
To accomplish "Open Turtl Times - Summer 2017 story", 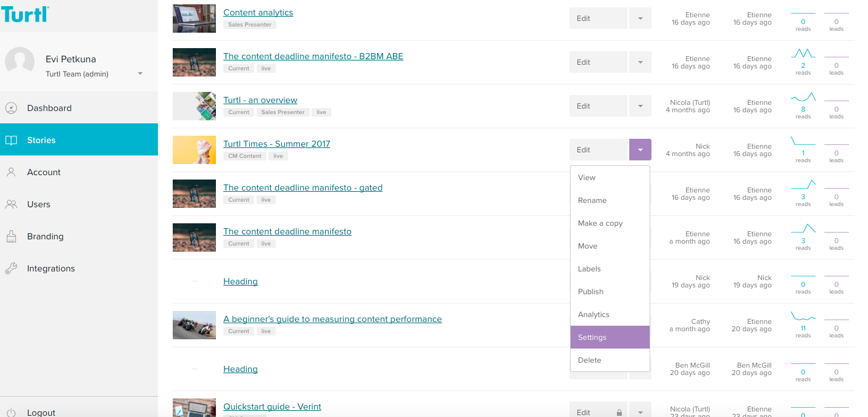I will [x=276, y=144].
